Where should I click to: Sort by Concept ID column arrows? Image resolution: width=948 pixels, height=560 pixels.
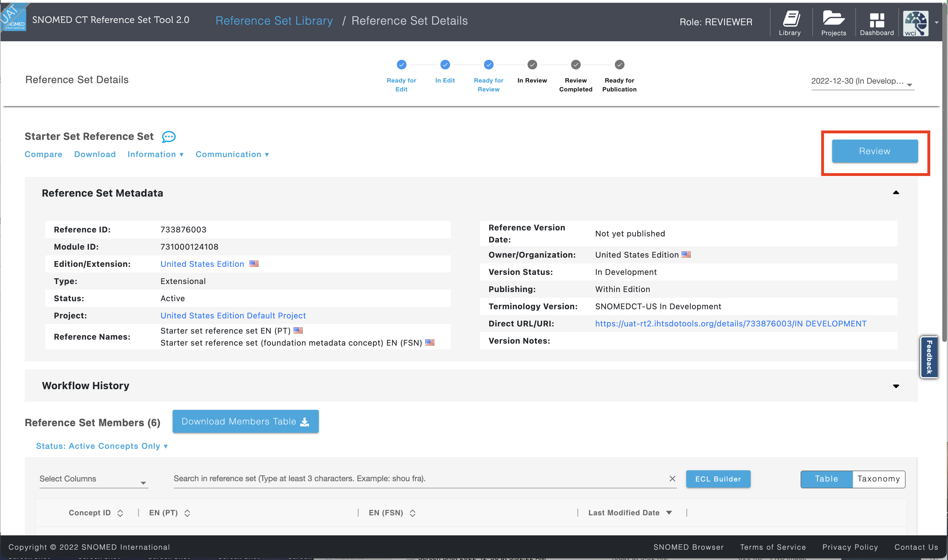click(x=120, y=513)
